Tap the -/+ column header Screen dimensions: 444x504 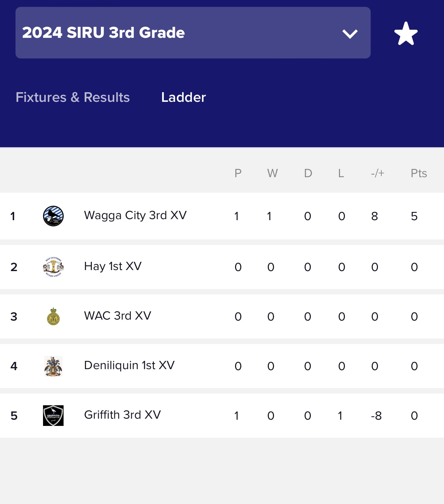tap(378, 173)
